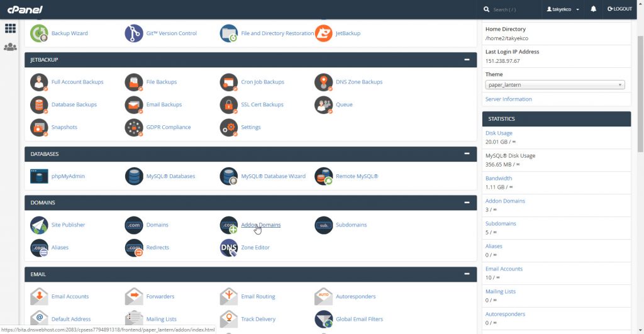
Task: Open GDPR Compliance icon
Action: point(134,127)
